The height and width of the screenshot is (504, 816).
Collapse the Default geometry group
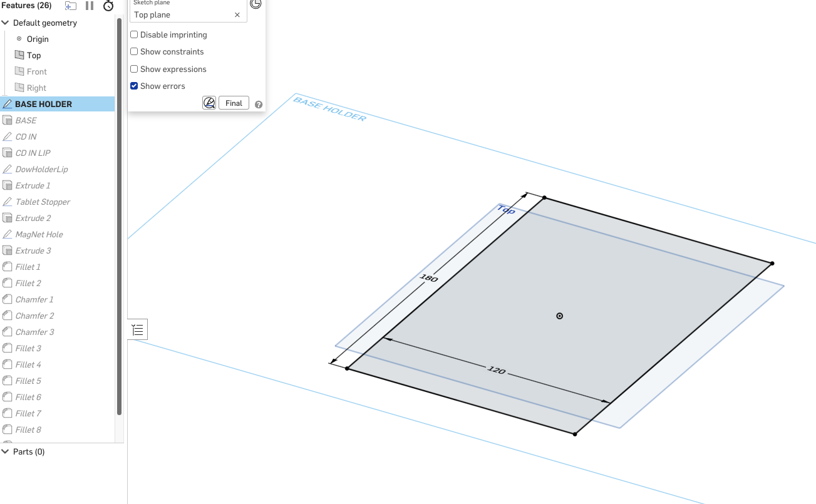[x=6, y=23]
